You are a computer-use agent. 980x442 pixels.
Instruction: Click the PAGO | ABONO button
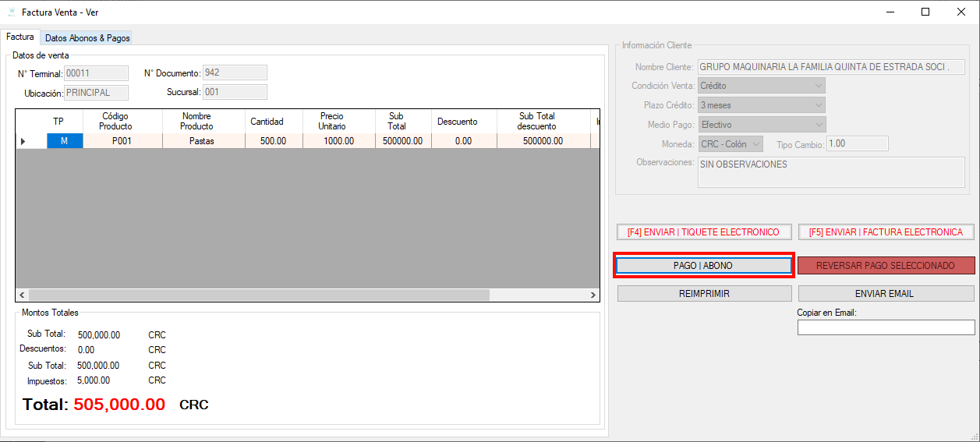(703, 266)
